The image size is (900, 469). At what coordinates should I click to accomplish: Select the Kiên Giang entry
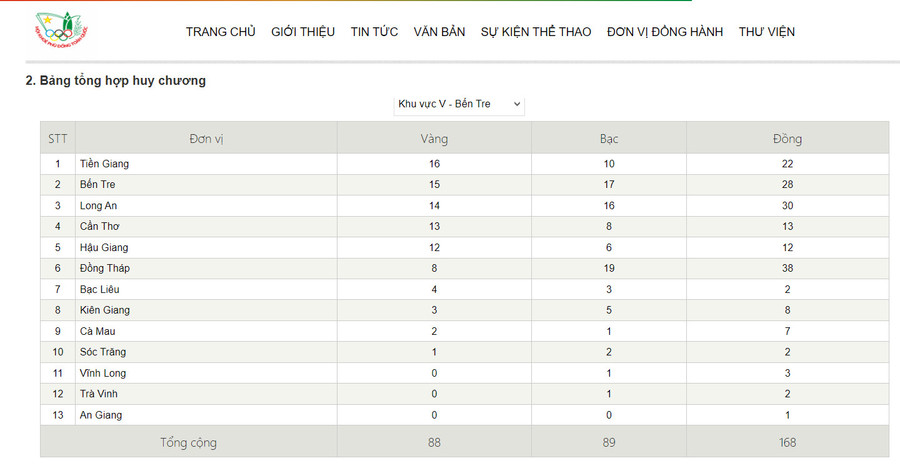tap(105, 310)
